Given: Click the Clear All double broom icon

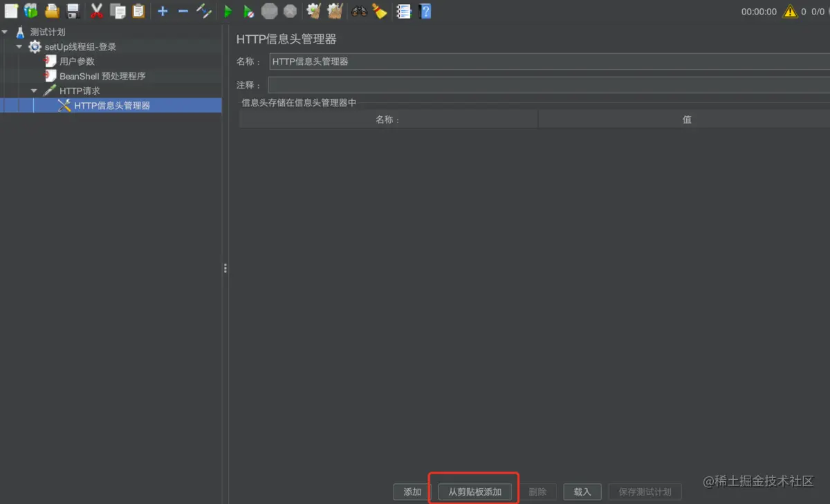Looking at the screenshot, I should tap(335, 10).
